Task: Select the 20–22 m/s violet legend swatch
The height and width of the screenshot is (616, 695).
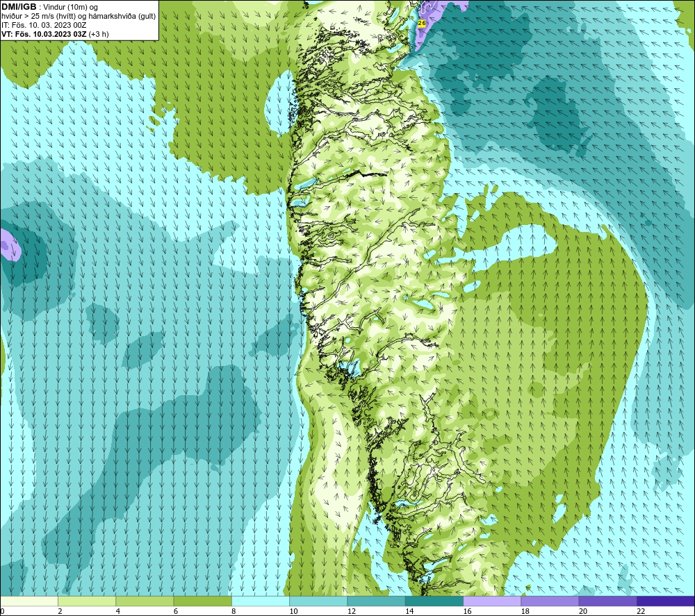Action: pyautogui.click(x=607, y=601)
